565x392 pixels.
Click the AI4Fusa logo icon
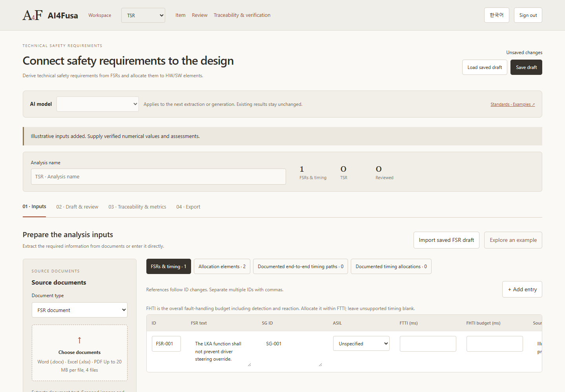click(33, 15)
